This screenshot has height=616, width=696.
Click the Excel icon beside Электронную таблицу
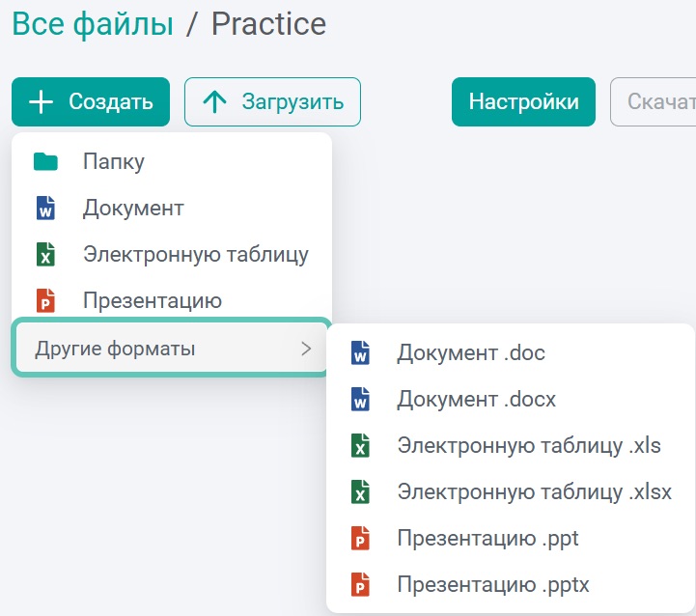tap(45, 254)
